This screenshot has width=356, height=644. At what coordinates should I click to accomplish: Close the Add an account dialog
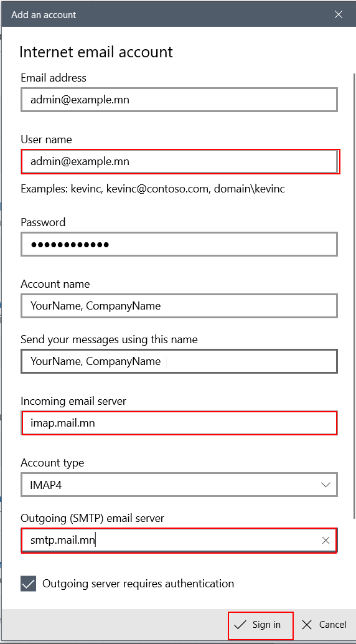coord(339,15)
